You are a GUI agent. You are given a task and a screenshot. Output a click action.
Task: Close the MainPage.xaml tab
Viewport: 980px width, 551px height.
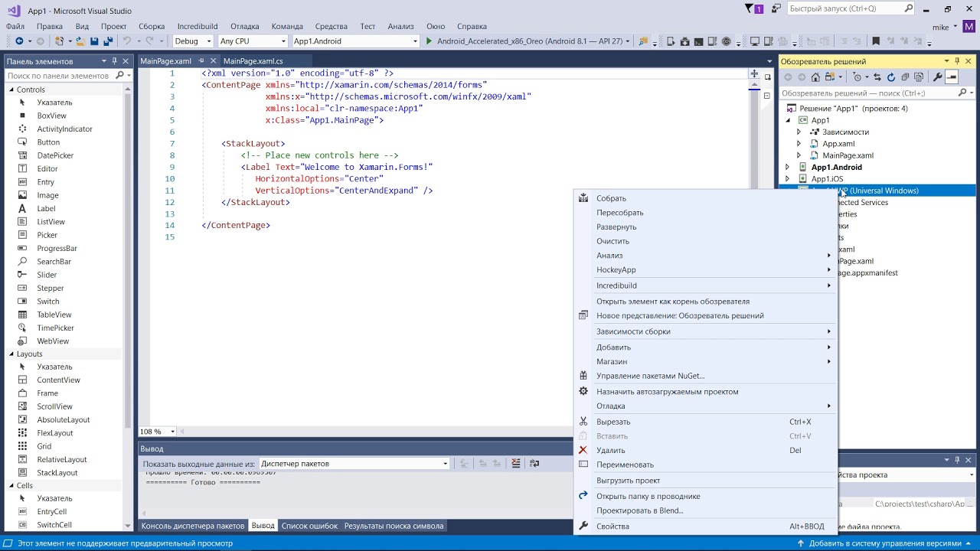pos(214,61)
